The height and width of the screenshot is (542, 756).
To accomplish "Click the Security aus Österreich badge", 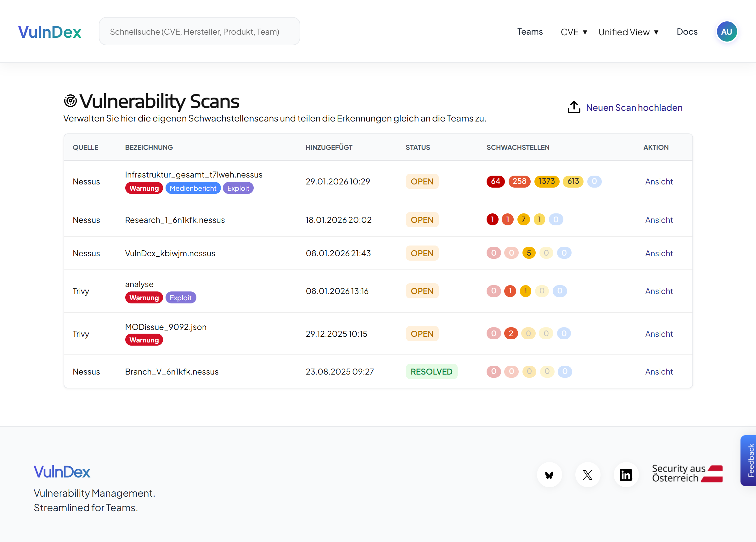I will tap(687, 473).
